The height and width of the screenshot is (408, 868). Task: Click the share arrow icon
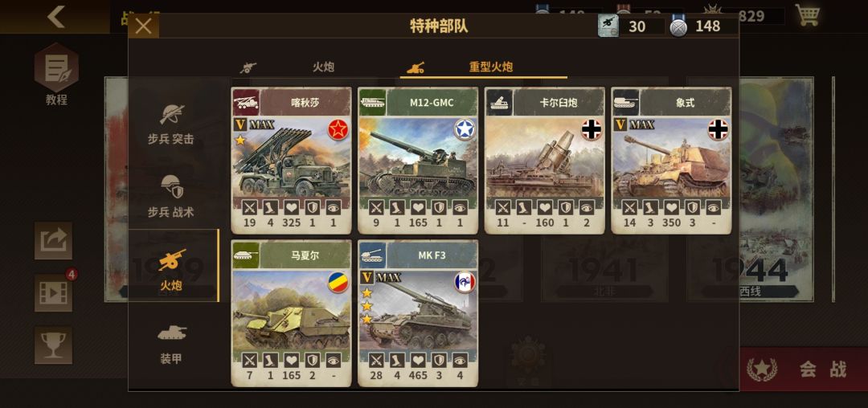(53, 240)
